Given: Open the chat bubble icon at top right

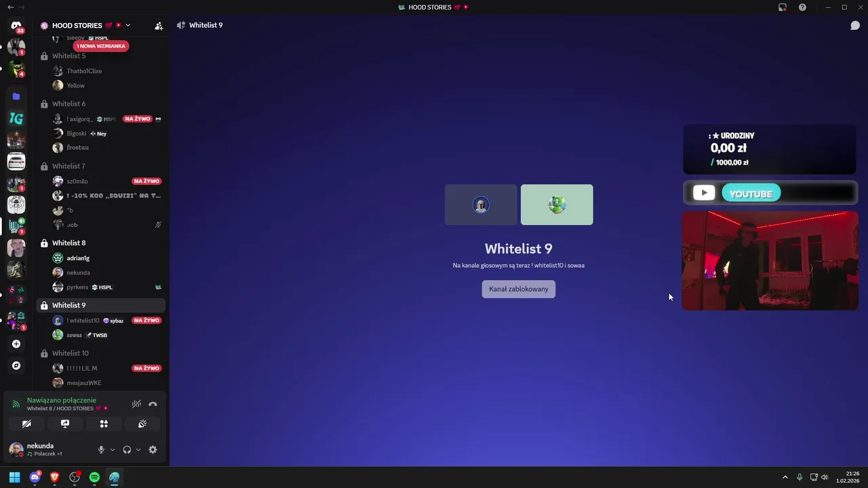Looking at the screenshot, I should [x=855, y=26].
